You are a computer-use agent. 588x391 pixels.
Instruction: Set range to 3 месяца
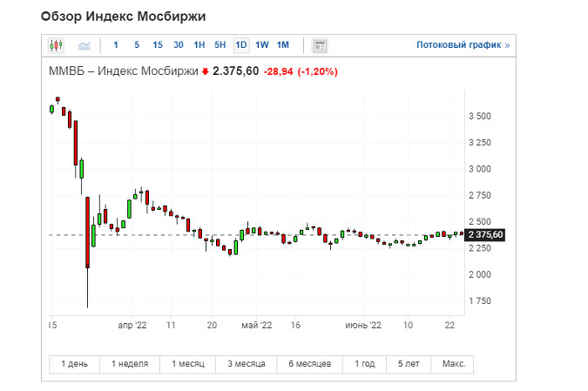(x=247, y=364)
